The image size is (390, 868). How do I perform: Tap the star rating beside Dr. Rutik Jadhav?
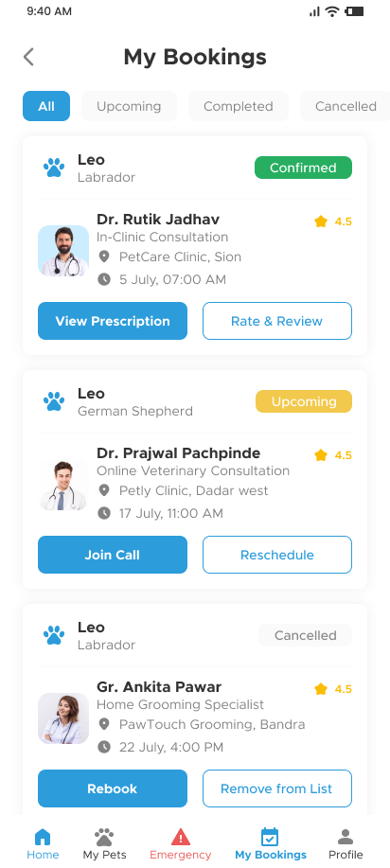pyautogui.click(x=333, y=221)
